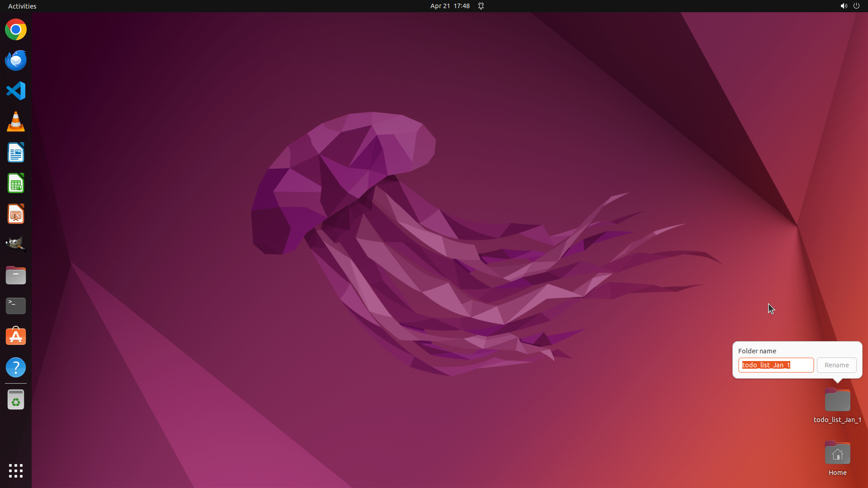Launch VLC media player
This screenshot has width=868, height=488.
point(16,122)
